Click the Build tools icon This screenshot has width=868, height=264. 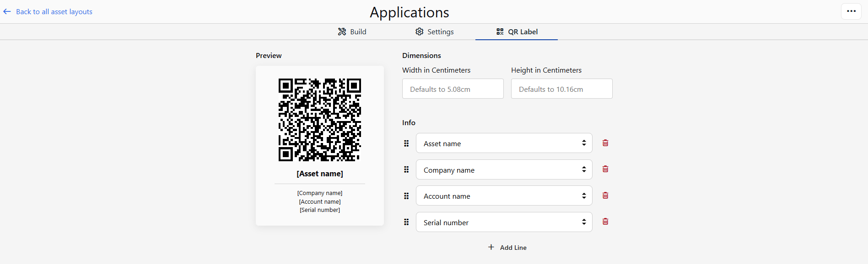(x=342, y=32)
